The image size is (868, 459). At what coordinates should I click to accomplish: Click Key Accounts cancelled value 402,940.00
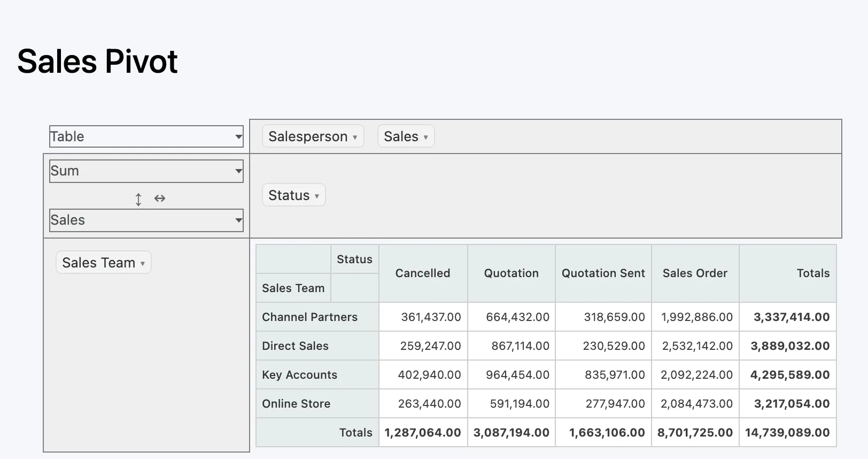[x=423, y=374]
